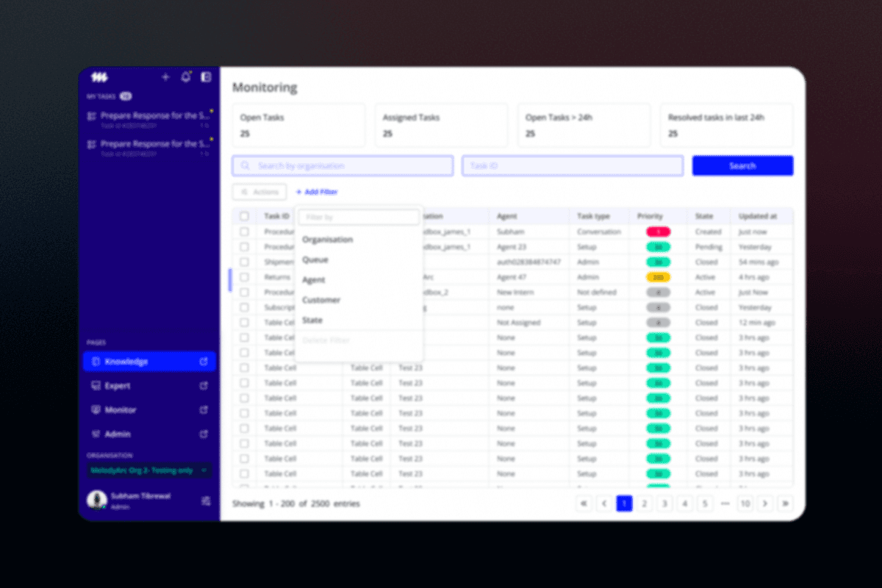Screen dimensions: 882x588
Task: Click the Admin page icon
Action: pyautogui.click(x=96, y=434)
